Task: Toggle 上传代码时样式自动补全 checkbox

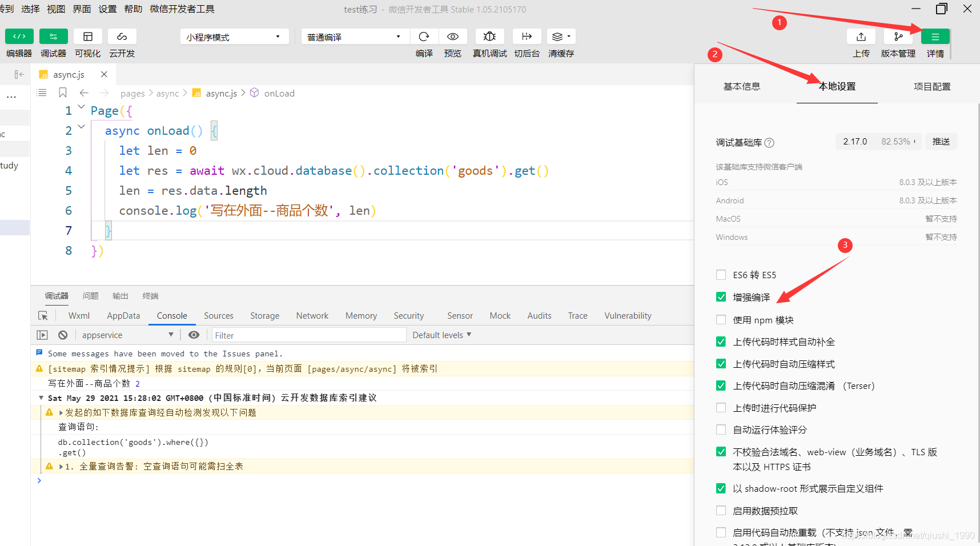Action: coord(721,342)
